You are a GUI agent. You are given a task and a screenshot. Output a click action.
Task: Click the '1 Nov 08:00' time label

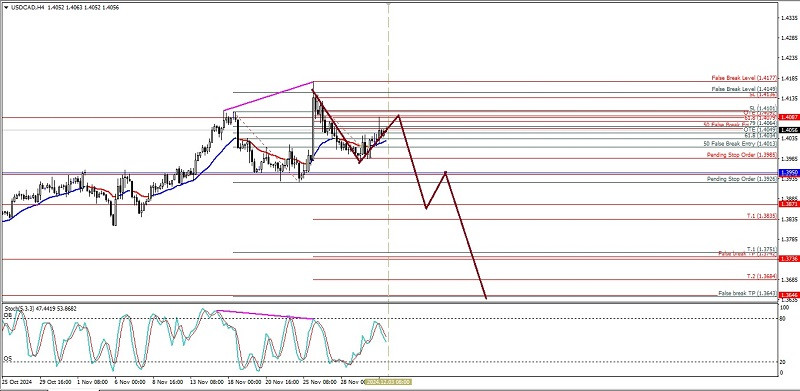pyautogui.click(x=92, y=382)
